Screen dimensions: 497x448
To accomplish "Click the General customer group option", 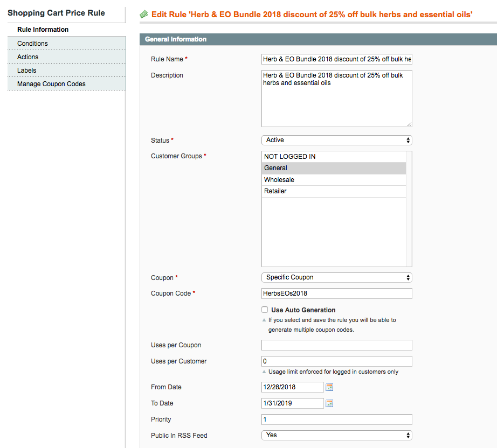I will coord(333,168).
